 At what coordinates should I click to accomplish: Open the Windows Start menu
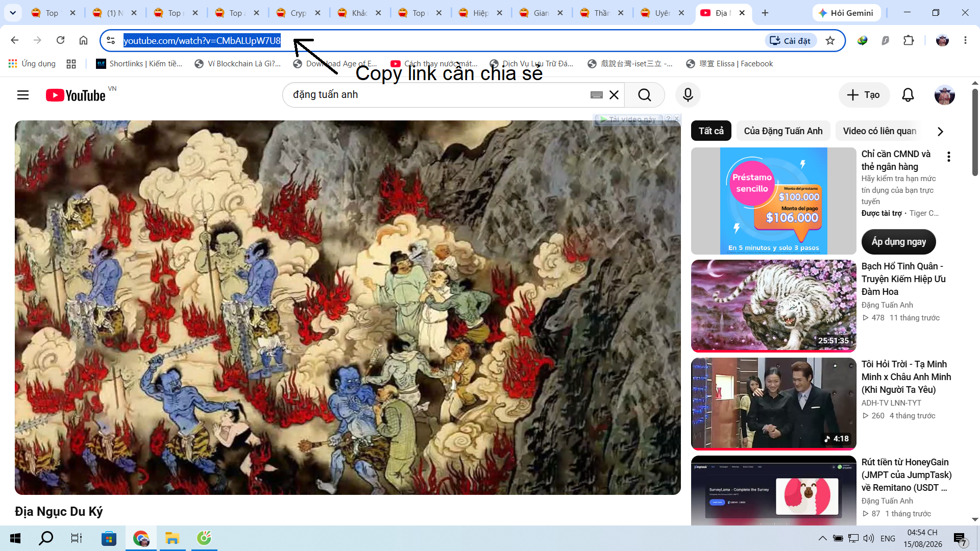(x=15, y=538)
